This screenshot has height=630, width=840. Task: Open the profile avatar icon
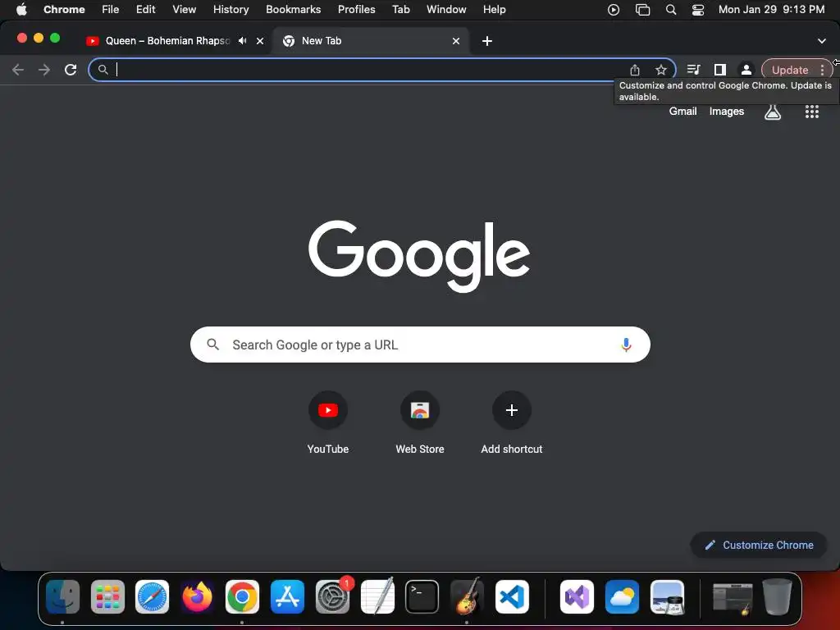pos(746,70)
